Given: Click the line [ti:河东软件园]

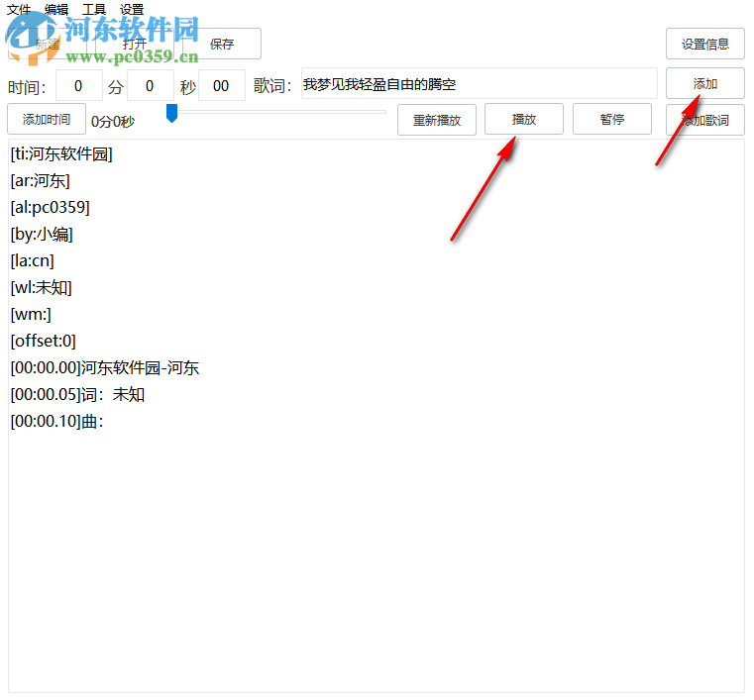Looking at the screenshot, I should 61,154.
